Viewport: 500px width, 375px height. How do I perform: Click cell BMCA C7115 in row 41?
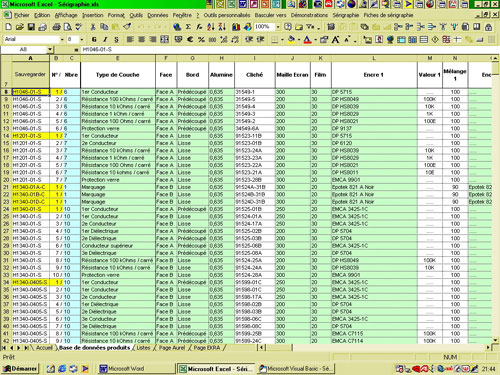[374, 333]
